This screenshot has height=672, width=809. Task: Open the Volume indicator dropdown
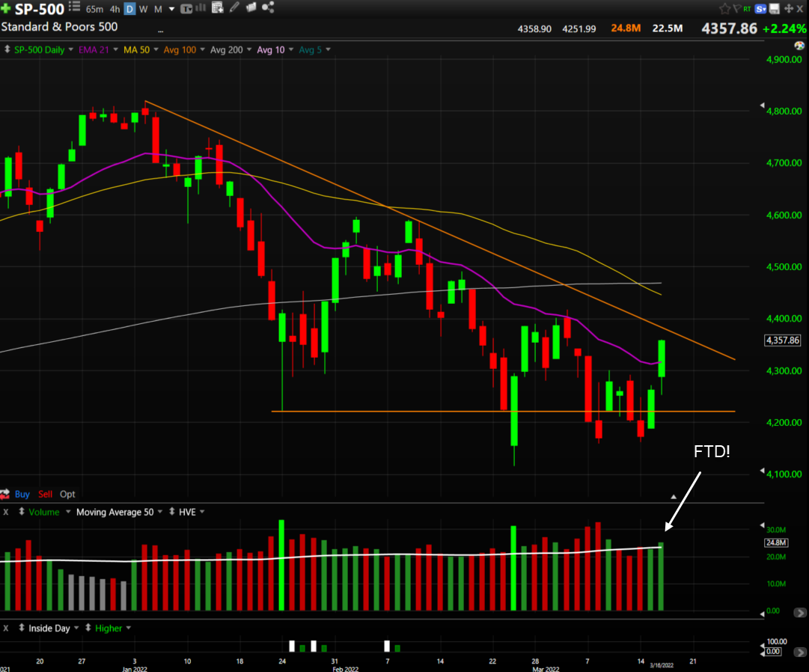(67, 512)
